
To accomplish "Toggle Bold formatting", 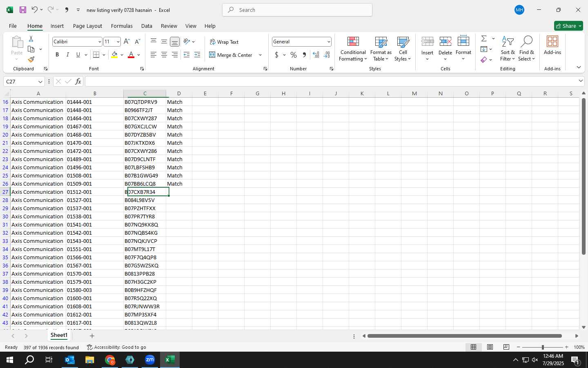I will pos(57,55).
